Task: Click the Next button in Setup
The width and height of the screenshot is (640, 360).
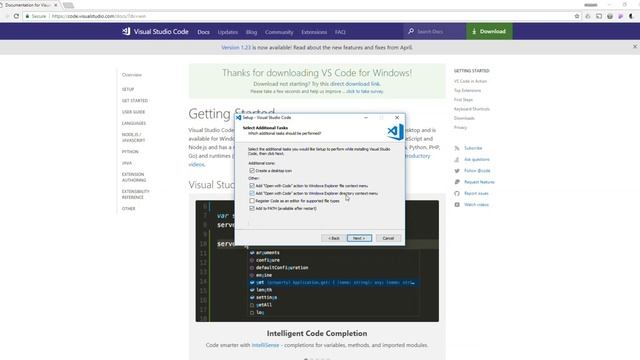Action: click(359, 238)
